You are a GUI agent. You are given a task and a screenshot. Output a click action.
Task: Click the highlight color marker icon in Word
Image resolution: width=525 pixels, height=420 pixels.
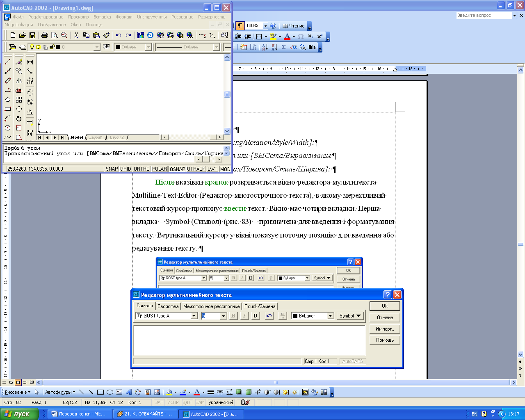(273, 37)
